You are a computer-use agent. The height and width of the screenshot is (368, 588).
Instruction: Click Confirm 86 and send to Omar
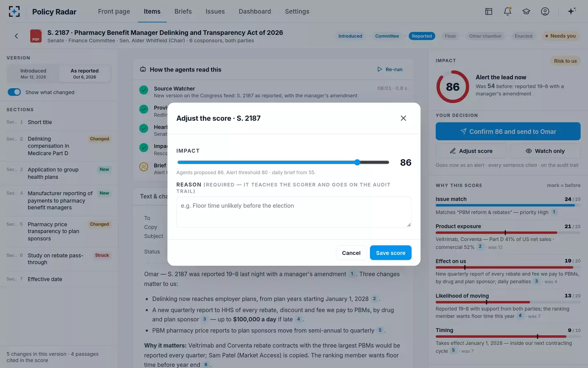(x=508, y=131)
